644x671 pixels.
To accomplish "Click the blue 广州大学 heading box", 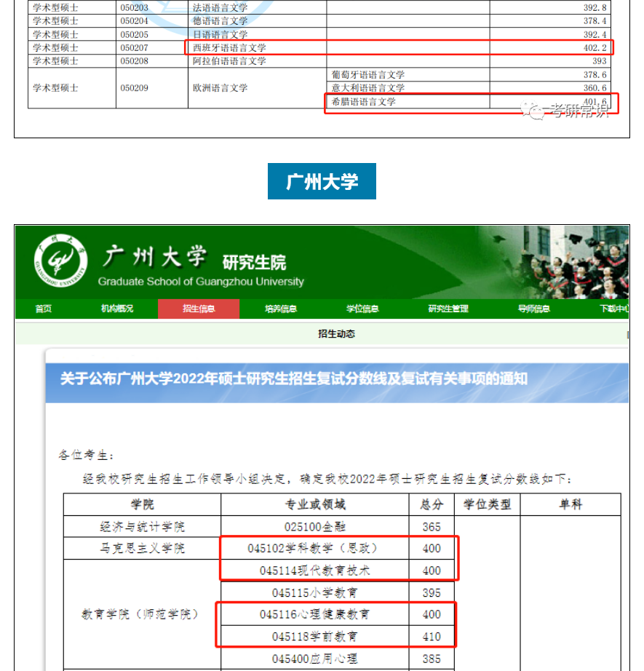I will (322, 181).
